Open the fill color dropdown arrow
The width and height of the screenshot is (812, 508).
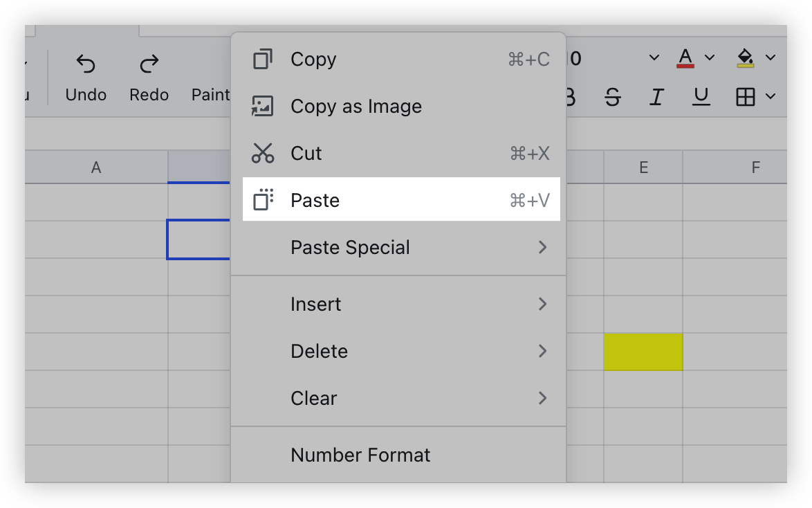click(x=769, y=58)
